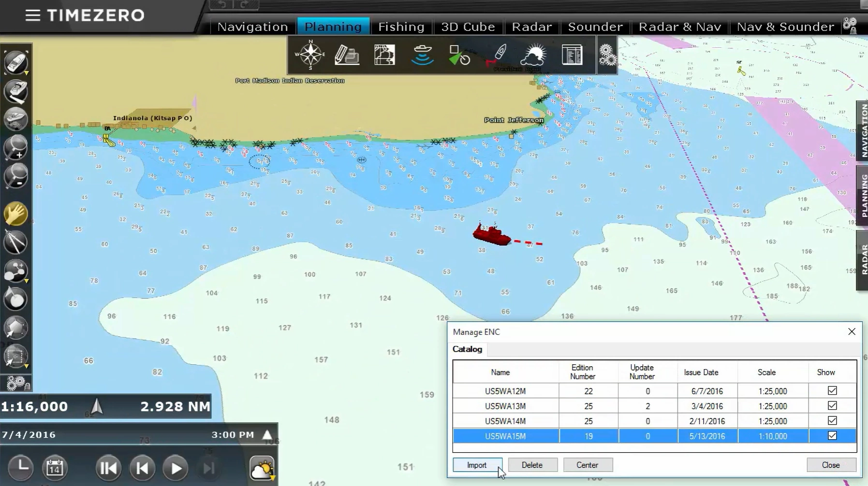Open the calendar date picker icon

[x=55, y=467]
